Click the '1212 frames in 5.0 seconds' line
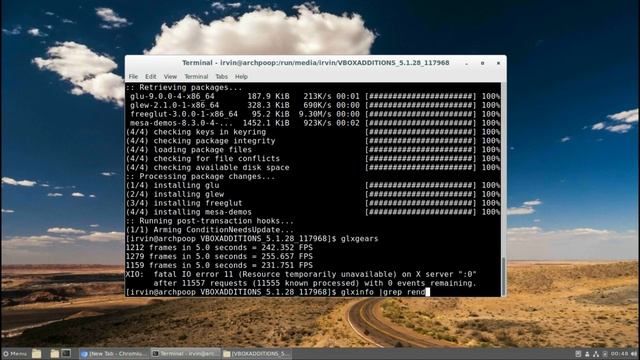Viewport: 640px width, 360px height. coord(219,248)
